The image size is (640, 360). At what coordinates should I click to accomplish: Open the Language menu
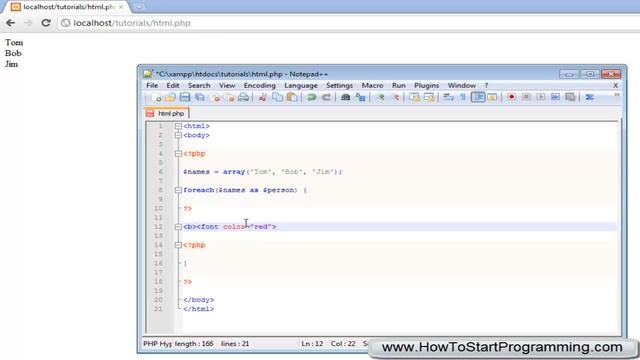[x=301, y=85]
